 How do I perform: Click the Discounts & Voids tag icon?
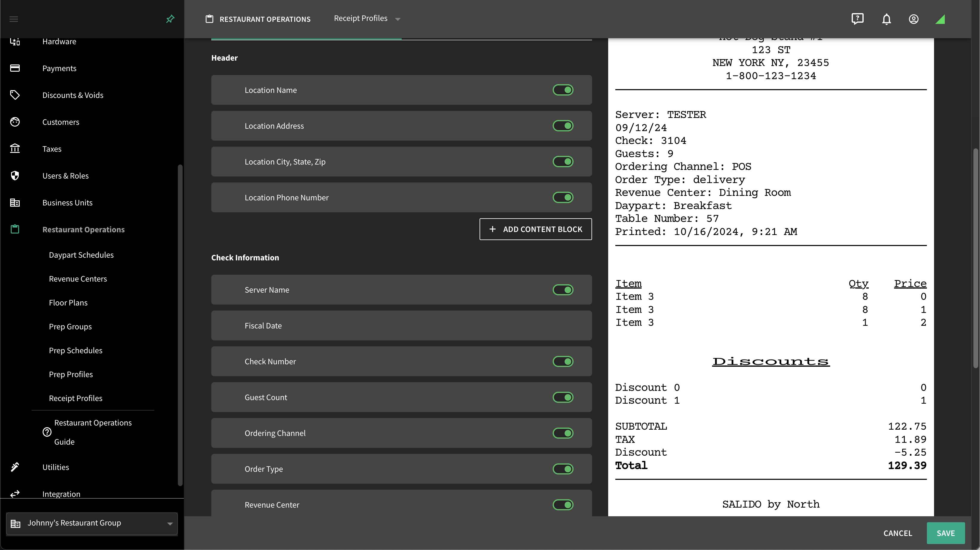click(15, 95)
